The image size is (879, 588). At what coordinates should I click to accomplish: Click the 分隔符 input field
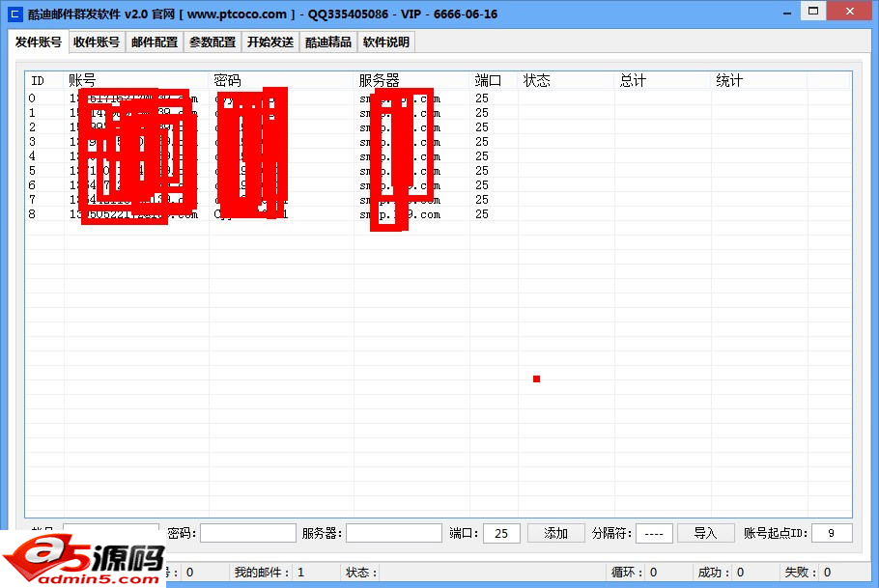pos(654,533)
